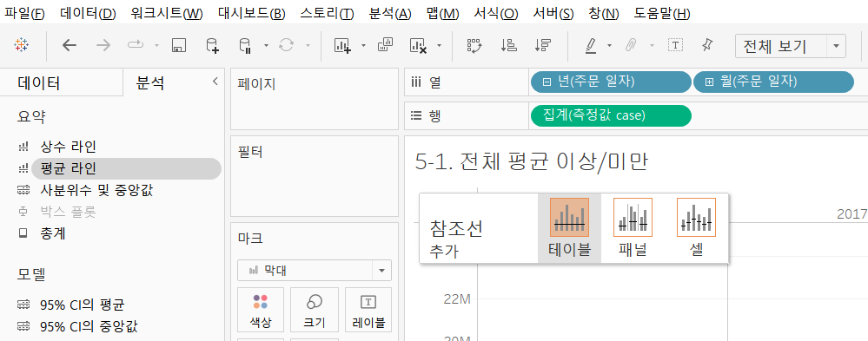Click the Show mark labels T icon

[675, 45]
